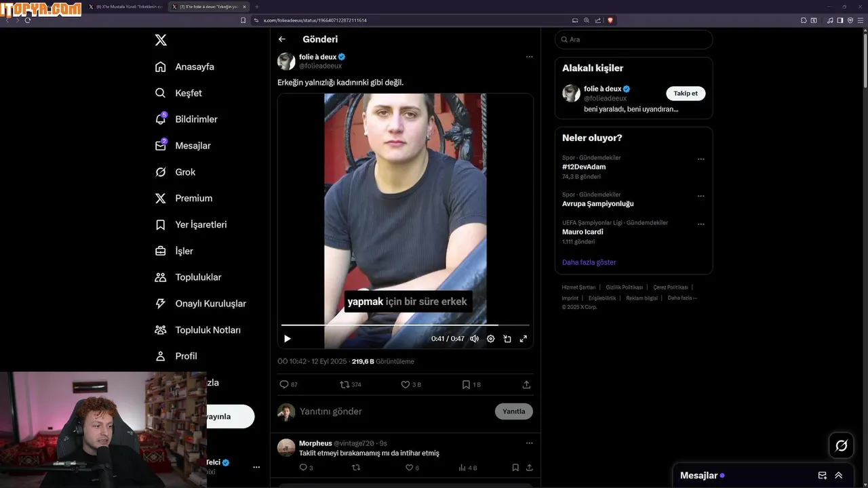Open Bildirimler notifications
The width and height of the screenshot is (868, 488).
[x=186, y=119]
